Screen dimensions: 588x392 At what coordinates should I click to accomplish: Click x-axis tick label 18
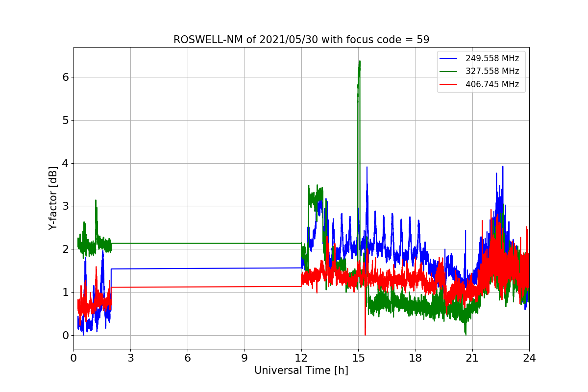[x=415, y=358]
